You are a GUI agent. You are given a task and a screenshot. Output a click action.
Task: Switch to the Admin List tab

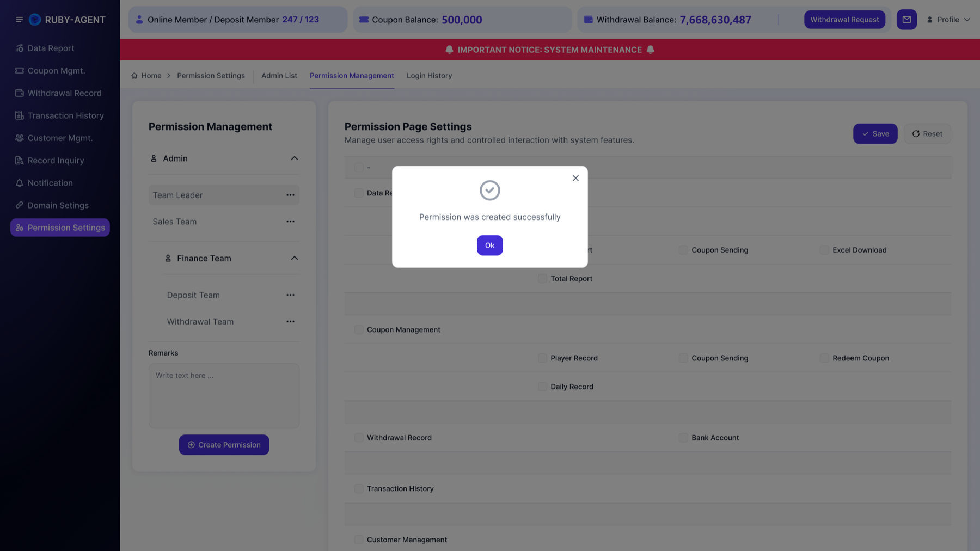tap(279, 76)
